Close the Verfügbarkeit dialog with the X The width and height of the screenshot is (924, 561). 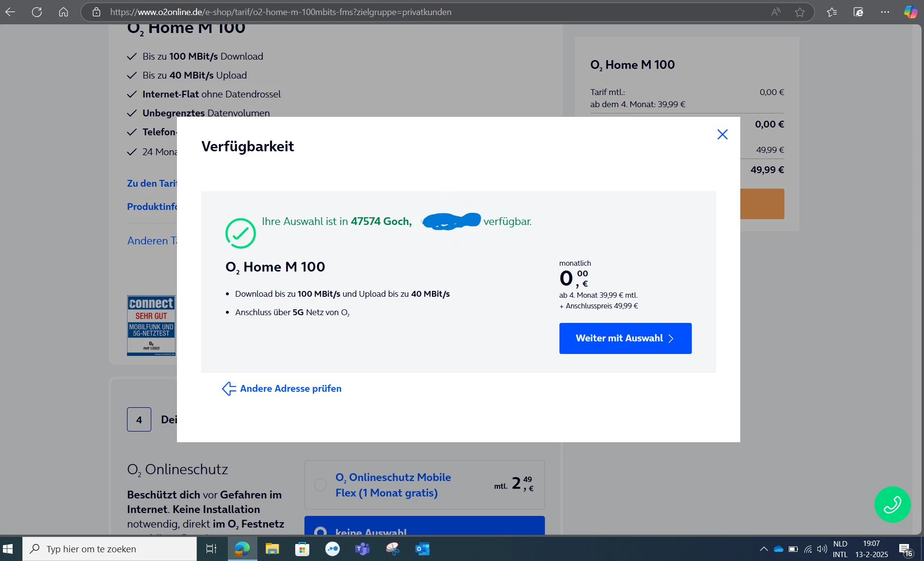click(x=722, y=134)
